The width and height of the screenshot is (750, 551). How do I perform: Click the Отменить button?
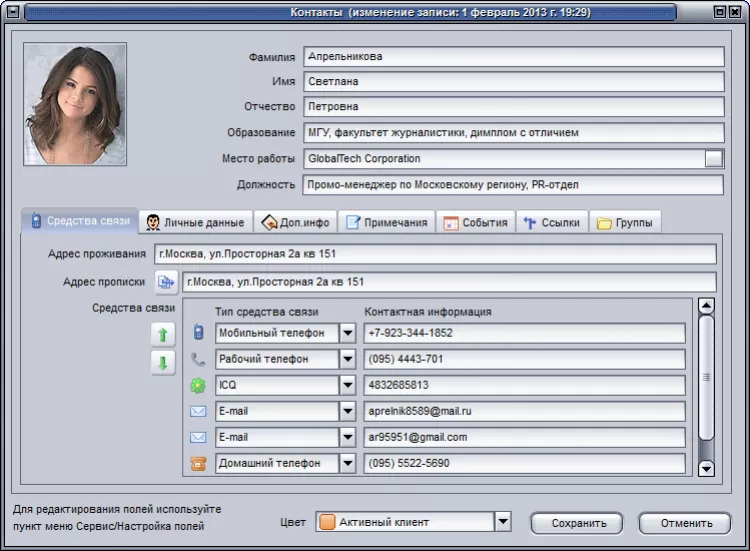click(x=685, y=523)
